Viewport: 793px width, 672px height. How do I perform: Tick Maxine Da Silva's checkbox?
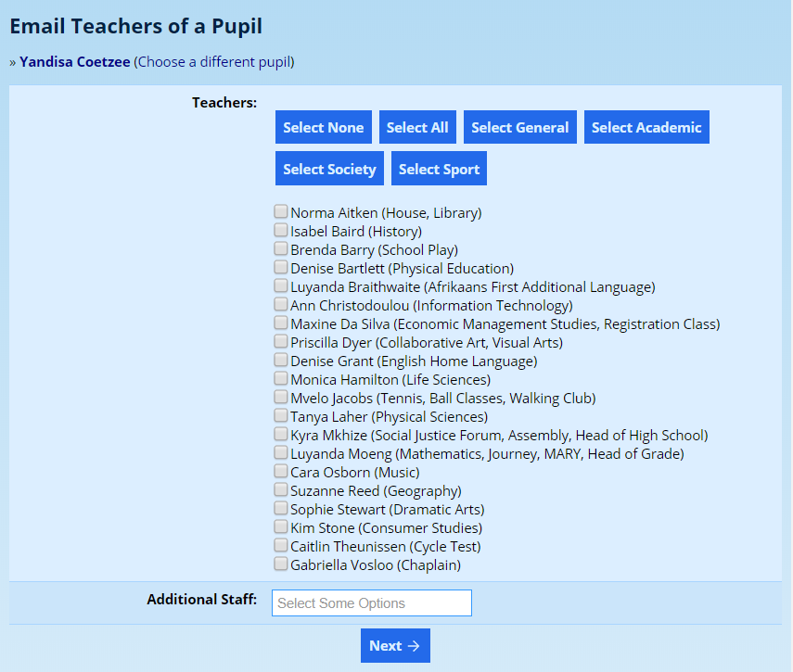[x=281, y=323]
